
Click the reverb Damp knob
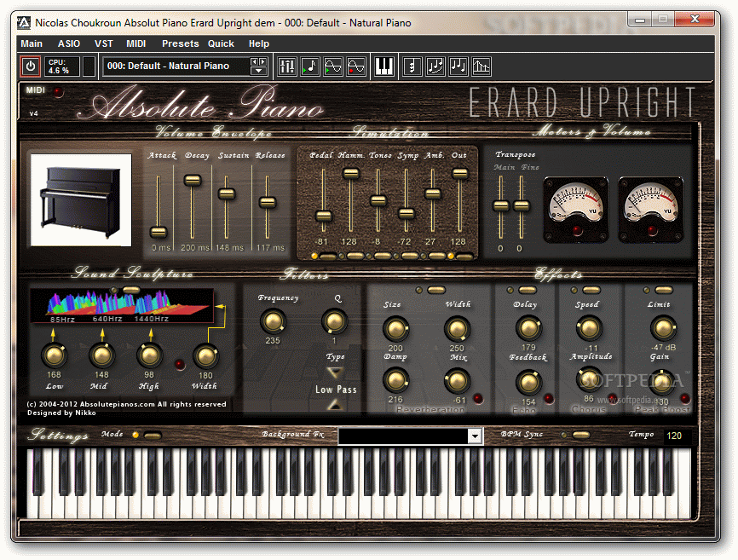click(395, 380)
